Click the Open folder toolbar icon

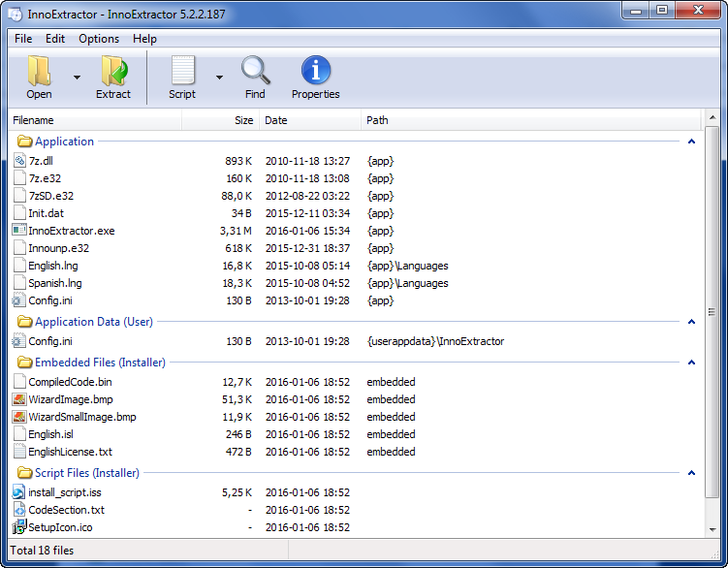[x=39, y=71]
